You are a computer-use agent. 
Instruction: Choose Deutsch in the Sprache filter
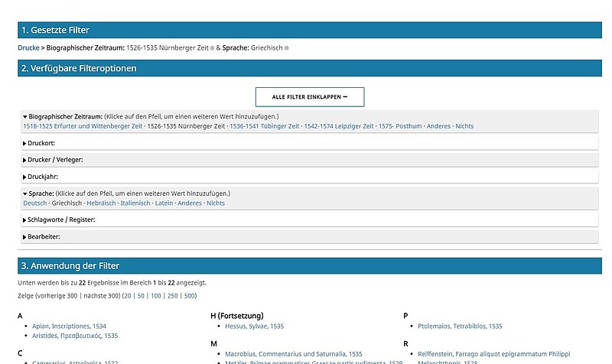coord(35,203)
